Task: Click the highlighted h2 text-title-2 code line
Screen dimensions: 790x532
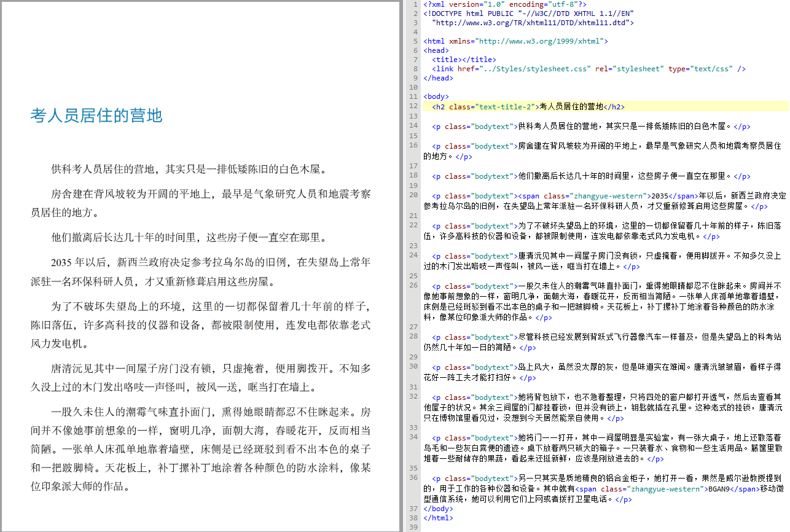Action: point(528,106)
